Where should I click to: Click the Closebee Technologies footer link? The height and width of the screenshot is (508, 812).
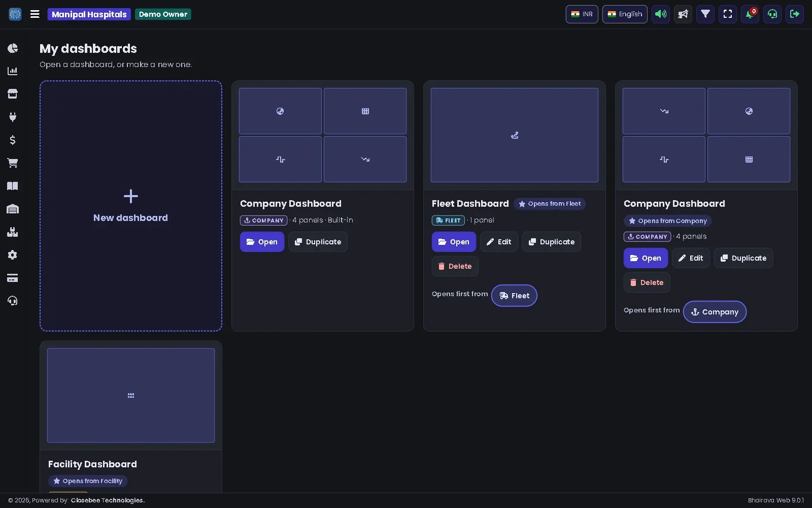tap(108, 500)
